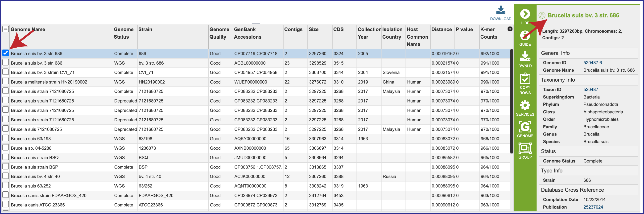Click the Database Cross Reference heading
Image resolution: width=644 pixels, height=214 pixels.
572,190
